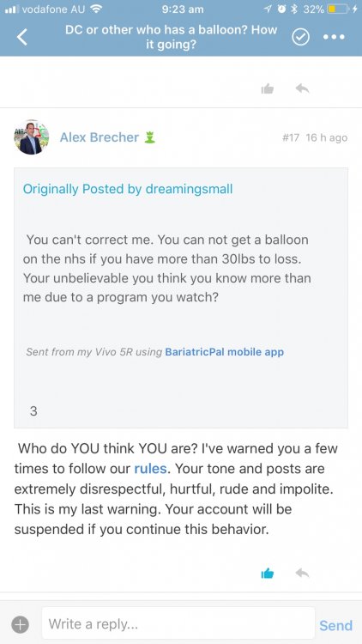Open the BariatricPal mobile app link
362x644 pixels.
(224, 352)
